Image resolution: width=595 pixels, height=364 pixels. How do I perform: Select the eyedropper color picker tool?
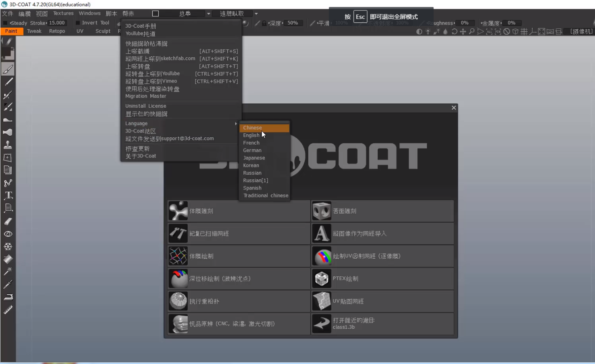click(8, 284)
